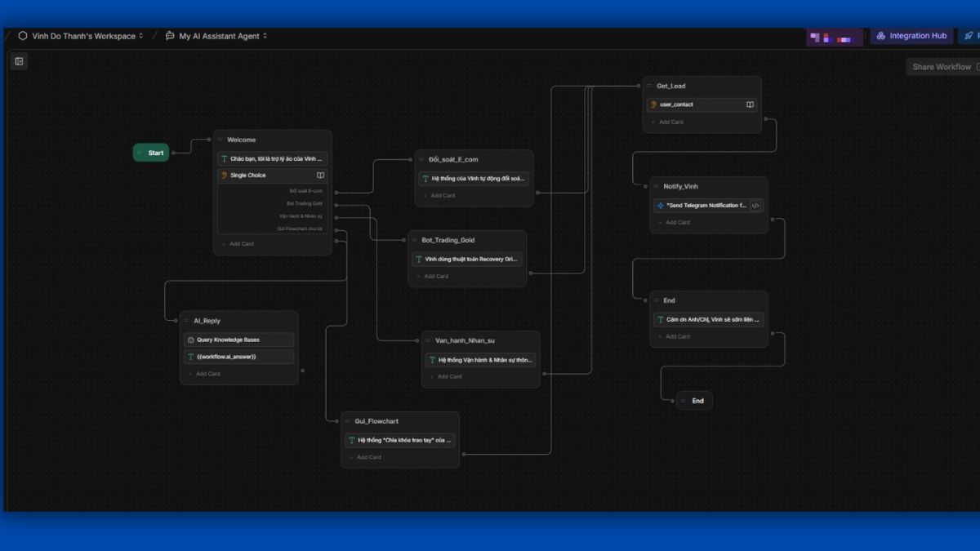Click the Telegram Notification action icon
The height and width of the screenshot is (551, 980).
(x=660, y=206)
